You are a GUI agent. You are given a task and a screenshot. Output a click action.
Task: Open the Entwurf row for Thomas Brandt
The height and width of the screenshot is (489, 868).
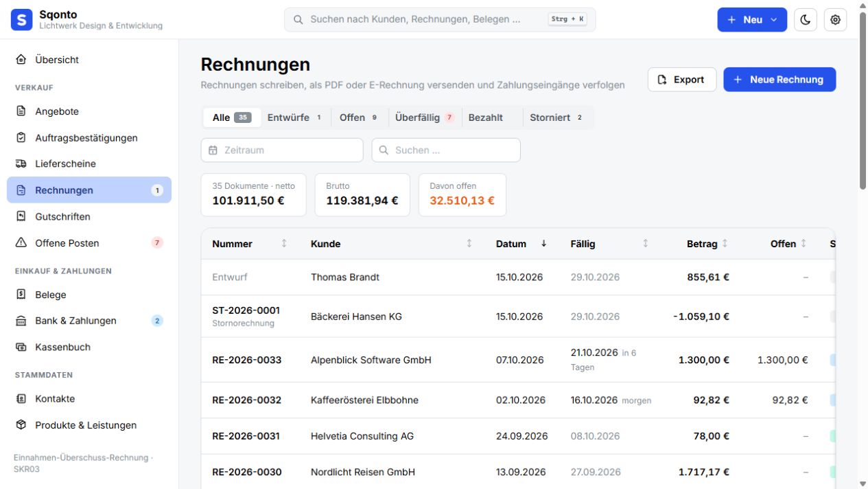pyautogui.click(x=518, y=277)
